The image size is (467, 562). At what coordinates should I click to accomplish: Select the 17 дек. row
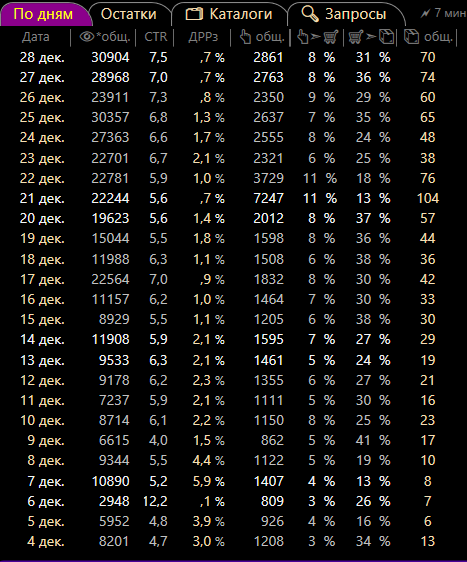point(229,280)
